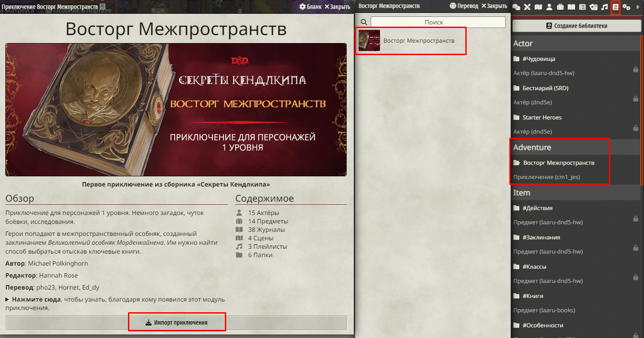Switch to the Scenes map tab
644x338 pixels.
(539, 7)
